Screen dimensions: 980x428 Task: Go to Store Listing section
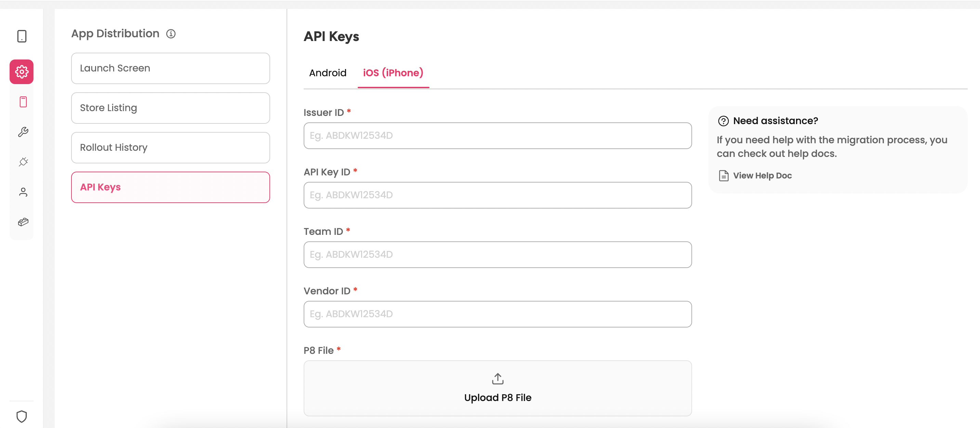(x=170, y=108)
